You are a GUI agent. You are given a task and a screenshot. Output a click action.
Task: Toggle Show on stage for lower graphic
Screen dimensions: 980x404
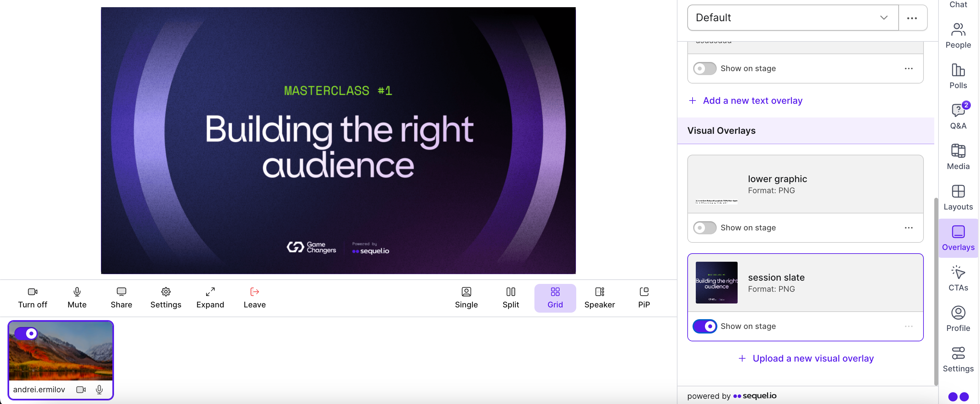[705, 228]
